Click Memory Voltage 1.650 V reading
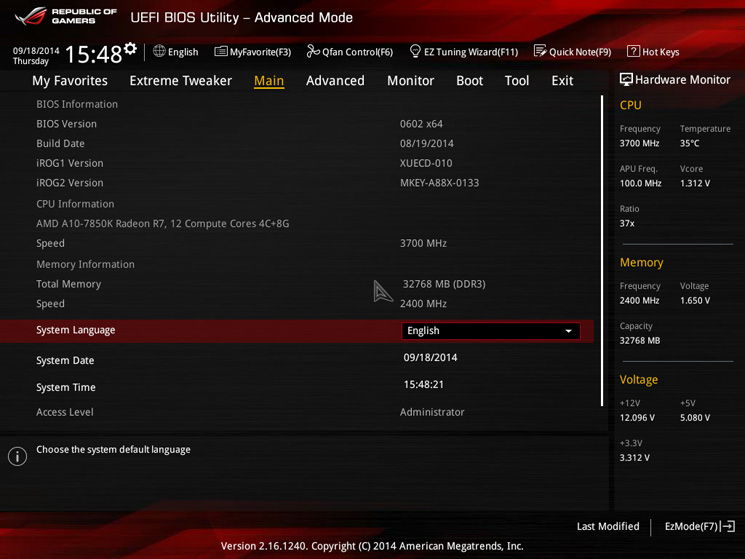This screenshot has width=745, height=559. click(695, 301)
